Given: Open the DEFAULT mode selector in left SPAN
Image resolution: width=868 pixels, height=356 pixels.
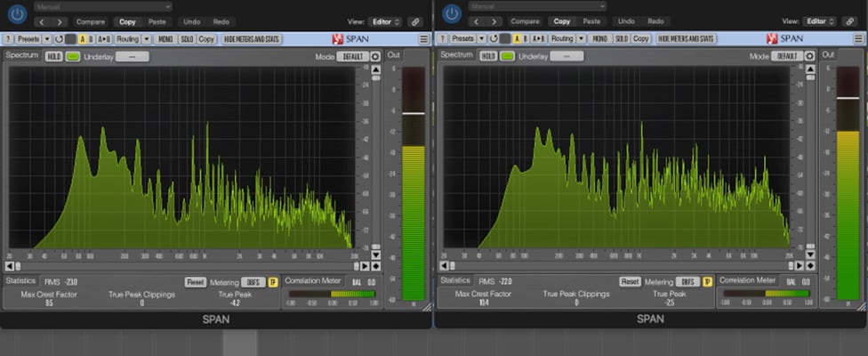Looking at the screenshot, I should pyautogui.click(x=352, y=56).
